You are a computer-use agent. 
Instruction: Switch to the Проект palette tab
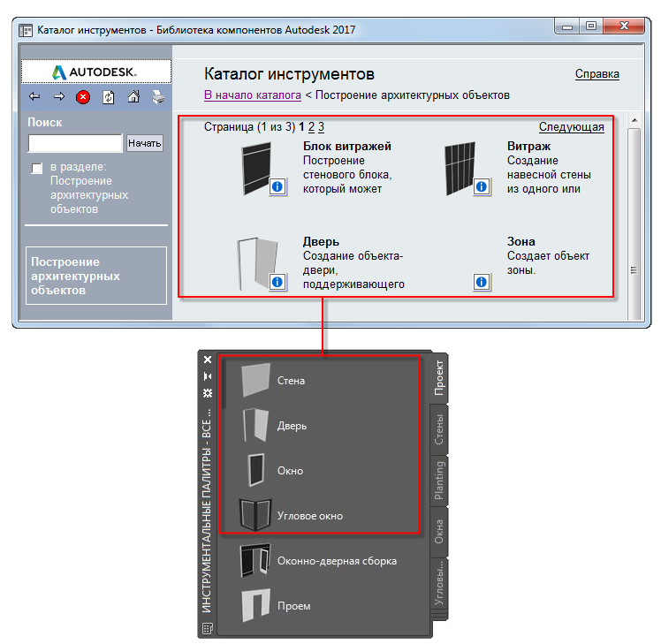tap(439, 377)
